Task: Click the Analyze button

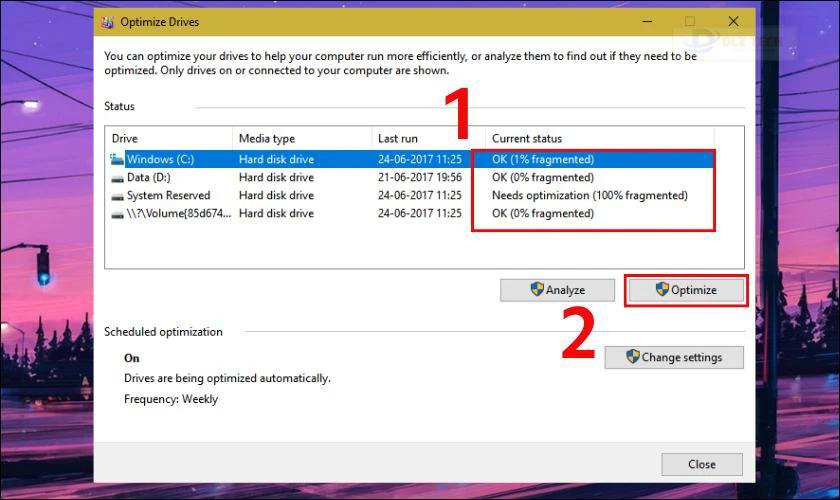Action: tap(557, 290)
